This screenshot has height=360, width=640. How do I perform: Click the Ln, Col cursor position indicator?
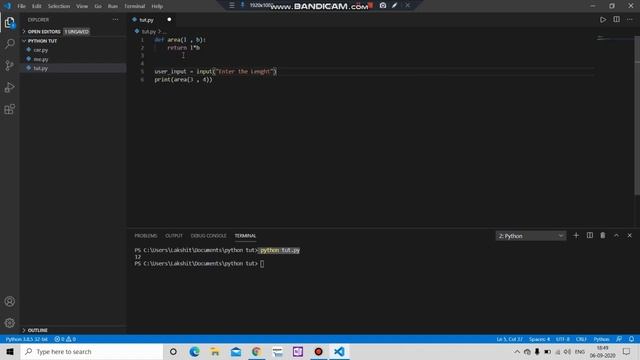(509, 339)
